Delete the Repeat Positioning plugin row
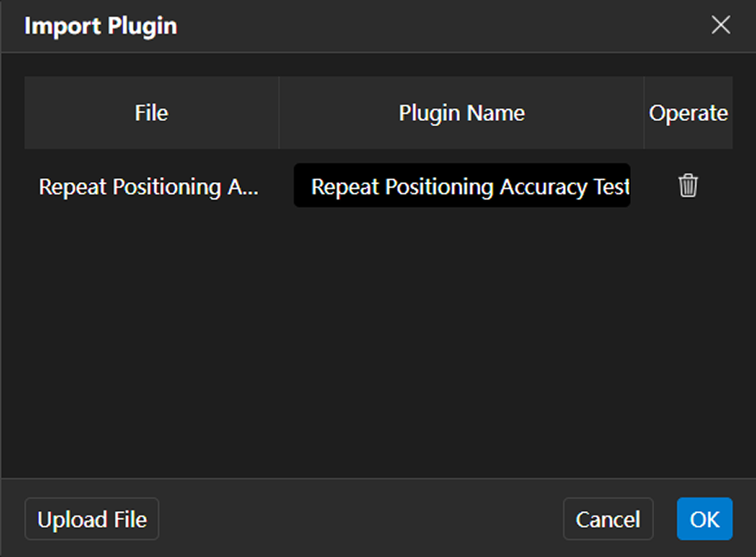 pyautogui.click(x=688, y=186)
